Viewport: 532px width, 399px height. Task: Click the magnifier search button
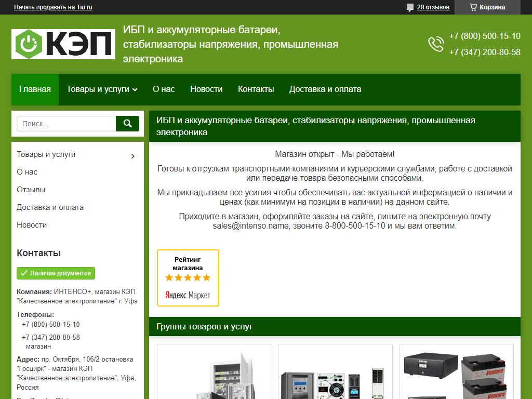point(127,124)
